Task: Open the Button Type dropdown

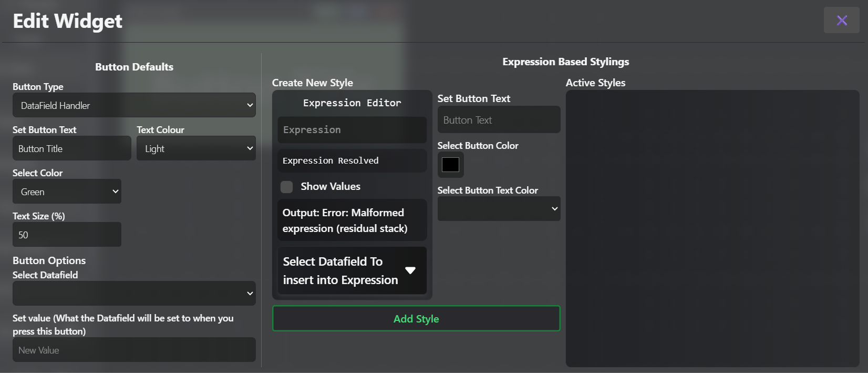Action: tap(134, 105)
